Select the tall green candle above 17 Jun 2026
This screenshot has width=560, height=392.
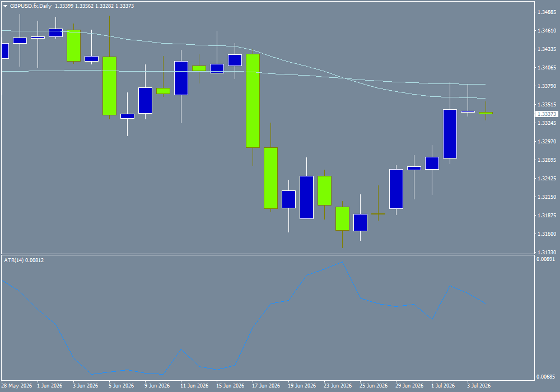click(253, 101)
